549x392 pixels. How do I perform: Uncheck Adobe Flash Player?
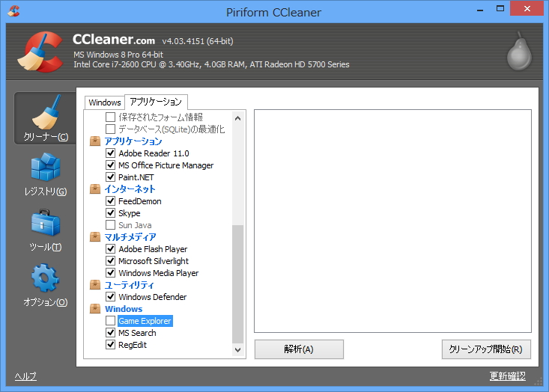[110, 249]
